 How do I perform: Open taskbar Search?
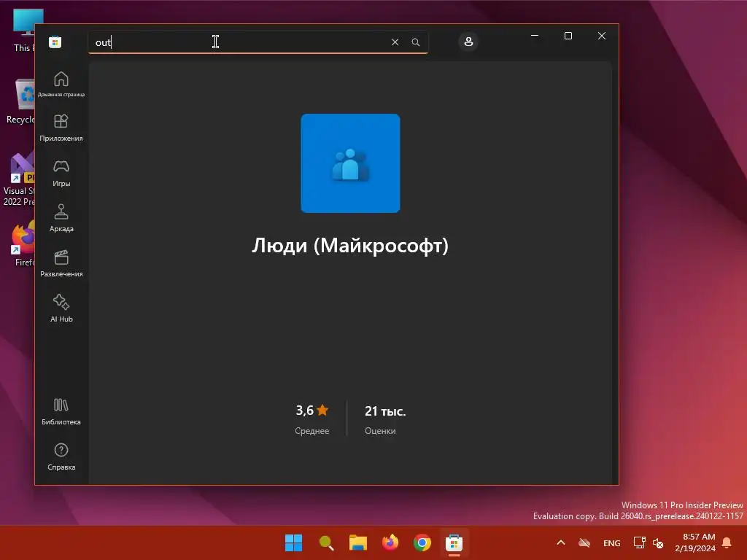(326, 542)
